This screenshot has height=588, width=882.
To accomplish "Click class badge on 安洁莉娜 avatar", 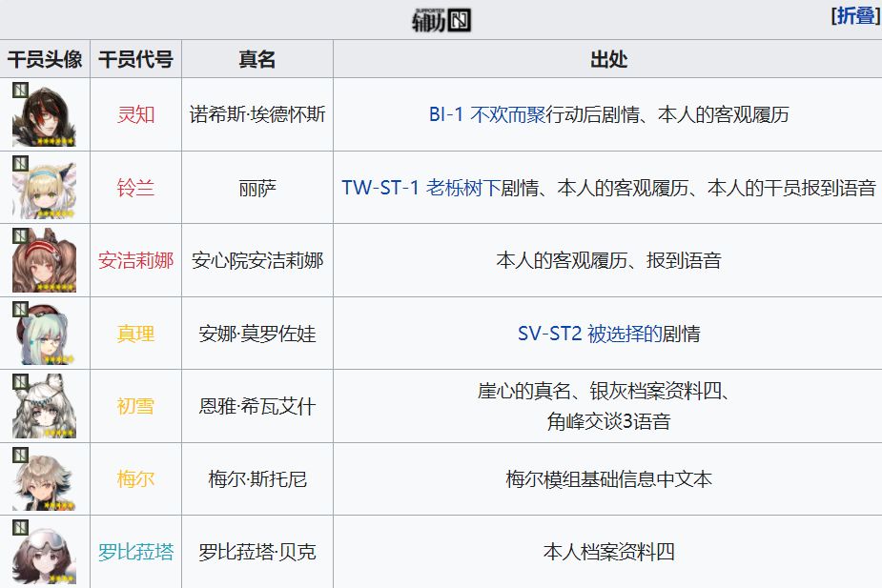I will coord(20,236).
